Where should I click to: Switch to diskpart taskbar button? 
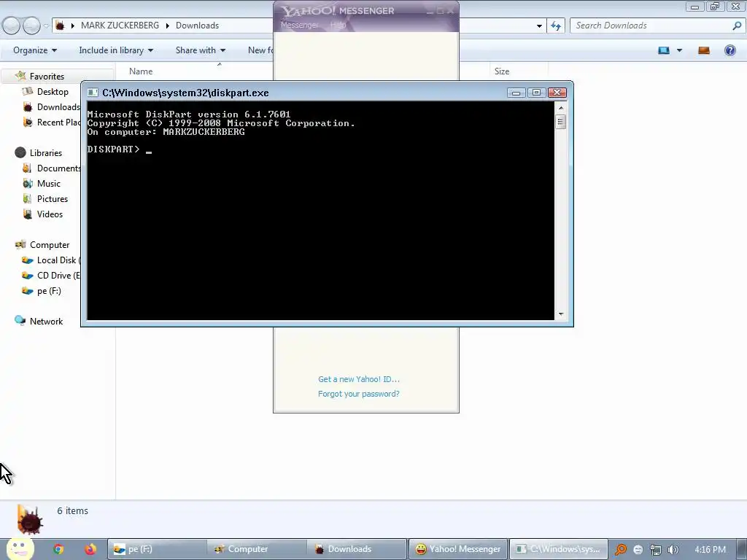559,549
